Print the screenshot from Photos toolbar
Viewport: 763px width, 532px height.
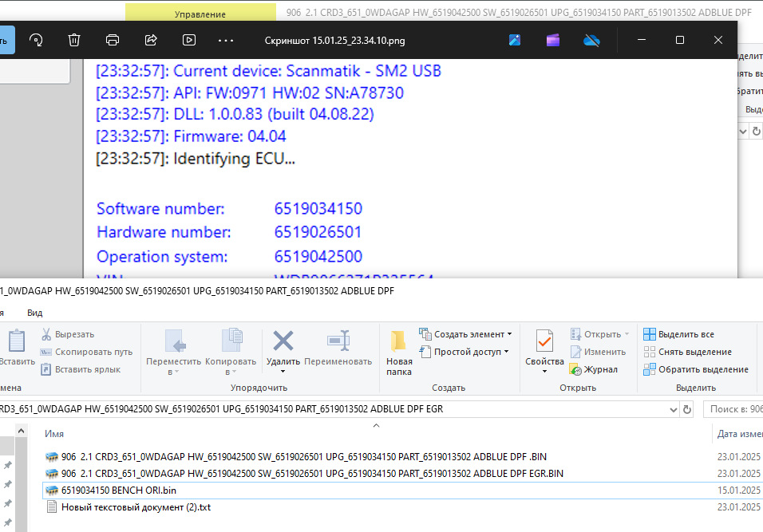[x=112, y=40]
